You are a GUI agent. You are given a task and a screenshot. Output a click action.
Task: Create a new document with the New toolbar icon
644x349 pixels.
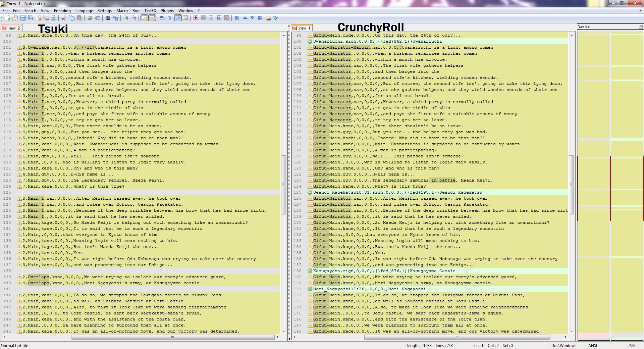point(7,18)
